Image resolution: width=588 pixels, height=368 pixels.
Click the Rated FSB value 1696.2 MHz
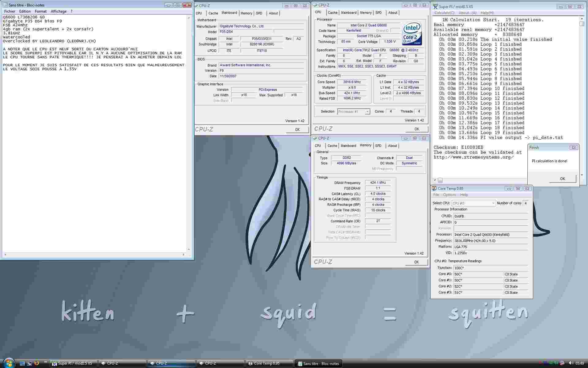pyautogui.click(x=352, y=98)
